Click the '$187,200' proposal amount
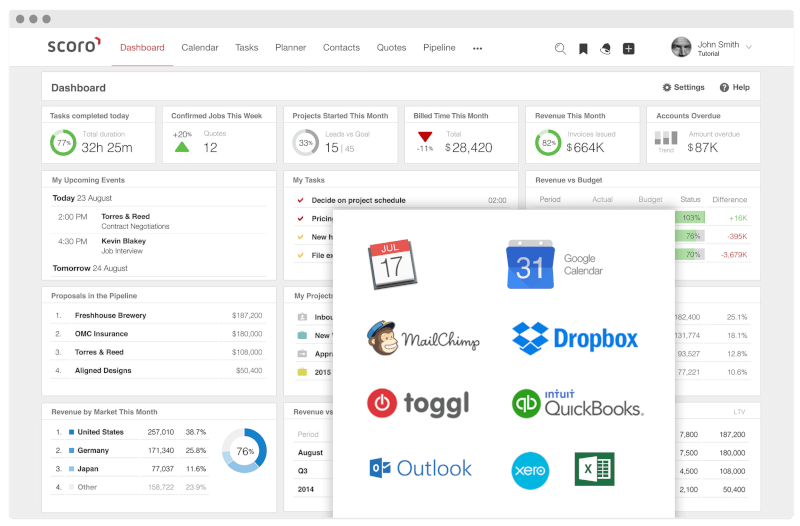 (247, 315)
